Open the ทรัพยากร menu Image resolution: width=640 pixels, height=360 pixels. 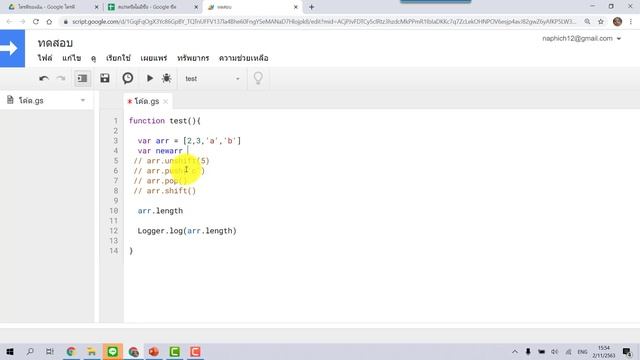pyautogui.click(x=193, y=58)
